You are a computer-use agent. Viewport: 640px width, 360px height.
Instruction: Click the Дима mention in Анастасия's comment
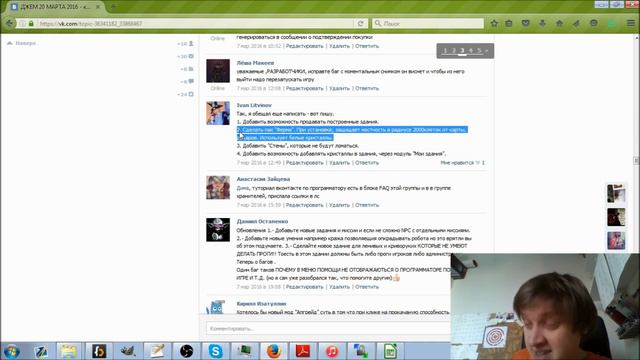(242, 188)
